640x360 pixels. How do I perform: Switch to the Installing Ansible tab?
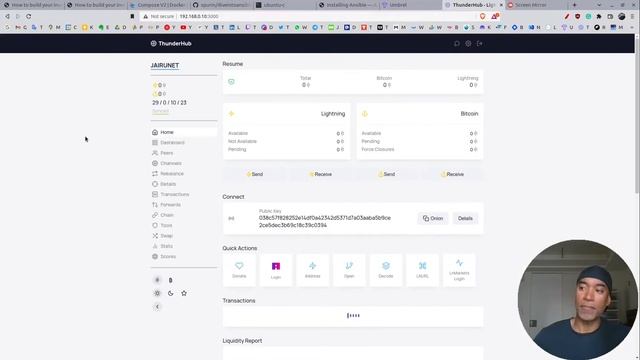point(348,5)
